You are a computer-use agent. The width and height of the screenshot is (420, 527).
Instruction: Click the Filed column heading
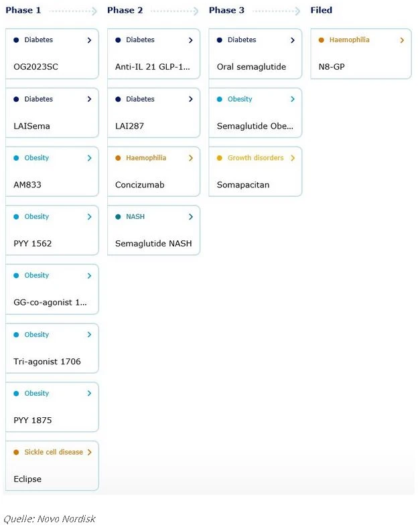tap(322, 11)
